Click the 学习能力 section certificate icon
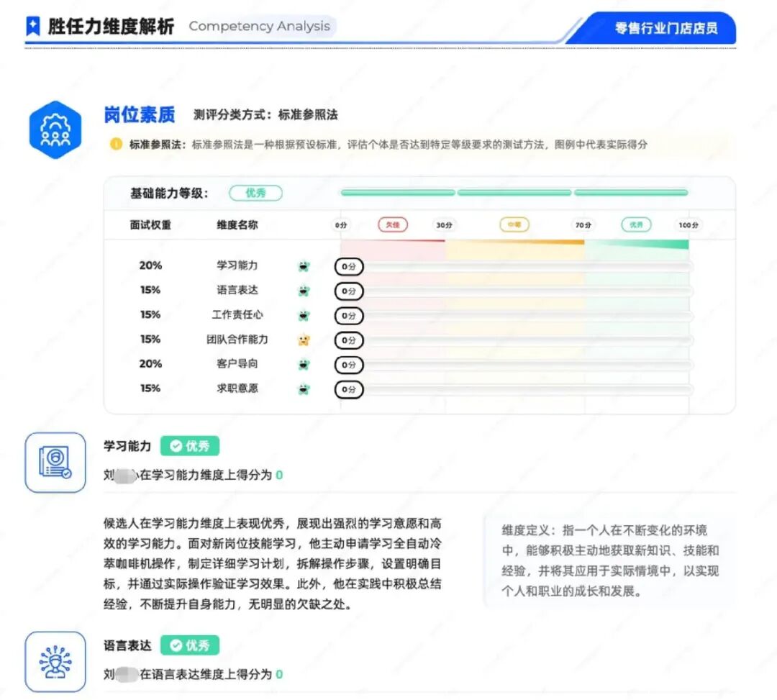Image resolution: width=777 pixels, height=700 pixels. coord(55,463)
